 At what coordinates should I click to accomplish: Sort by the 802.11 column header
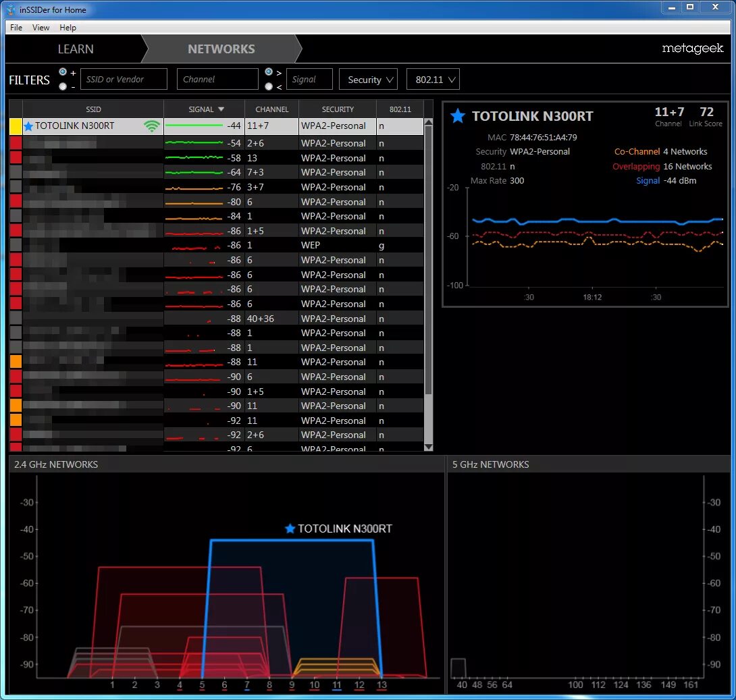click(400, 109)
